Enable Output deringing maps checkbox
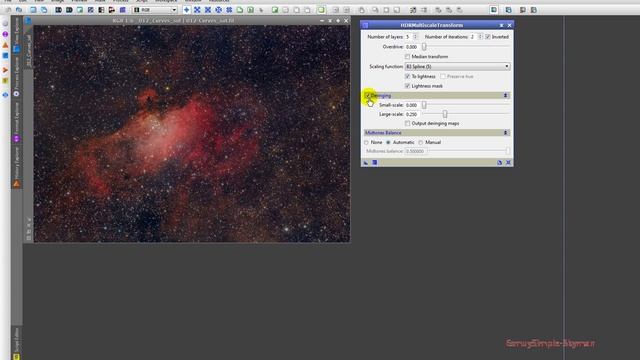The height and width of the screenshot is (360, 640). pyautogui.click(x=407, y=123)
